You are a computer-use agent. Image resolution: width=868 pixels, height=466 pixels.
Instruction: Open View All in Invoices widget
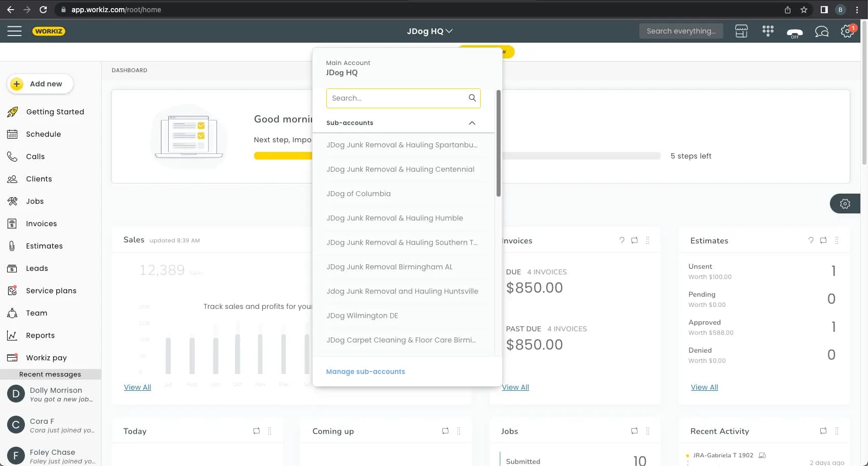pyautogui.click(x=515, y=387)
